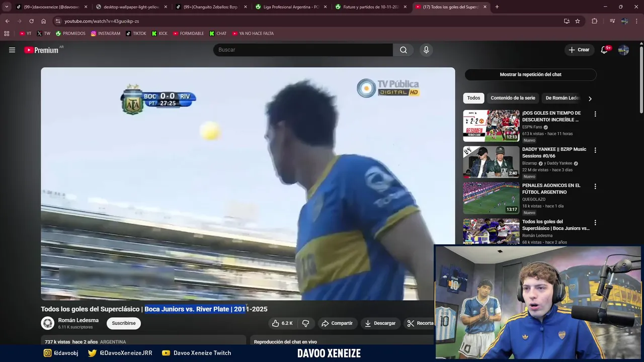Open the INSTAGRAM bookmark
Screen dimensions: 644x362
[x=106, y=34]
